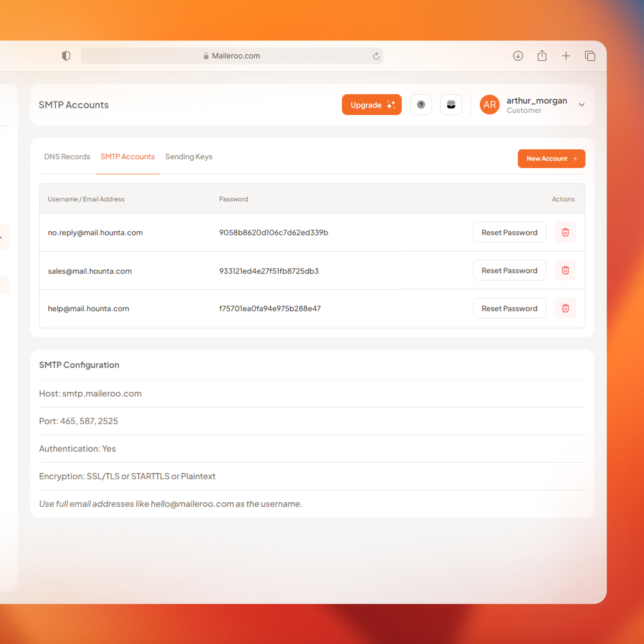Click the shield/privacy icon in browser bar
The width and height of the screenshot is (644, 644).
pos(65,55)
